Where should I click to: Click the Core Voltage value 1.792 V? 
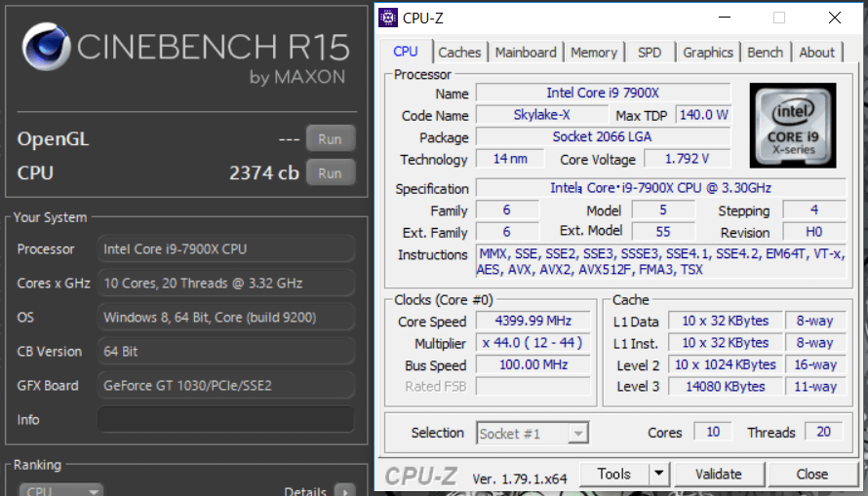[x=687, y=159]
